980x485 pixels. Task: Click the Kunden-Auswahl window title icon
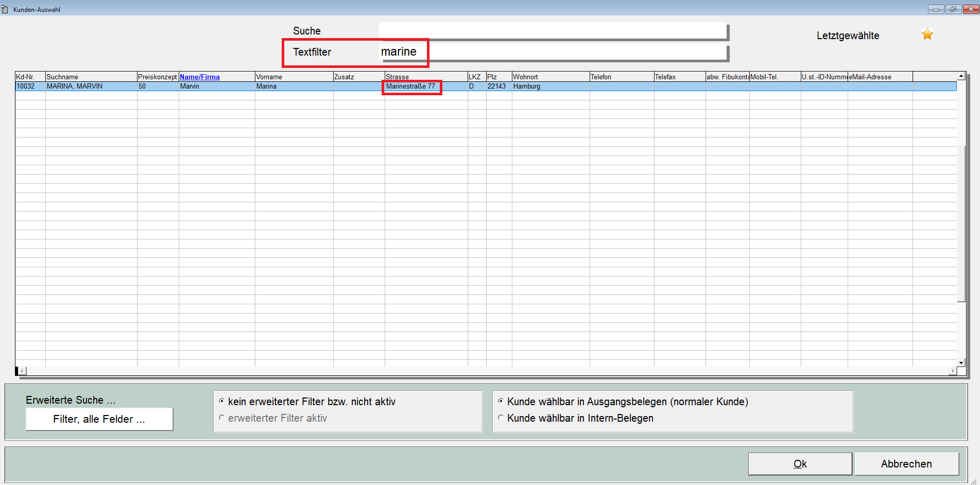(5, 9)
